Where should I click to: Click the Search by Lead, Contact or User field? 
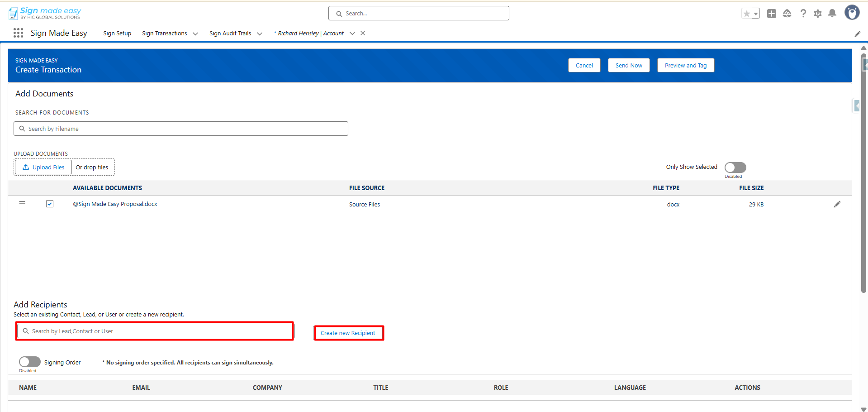click(x=155, y=331)
